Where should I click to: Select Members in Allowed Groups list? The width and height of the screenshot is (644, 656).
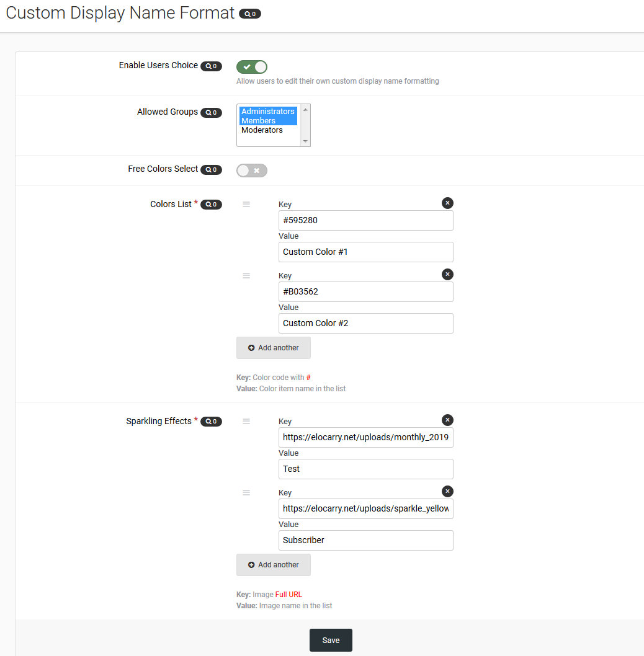[x=268, y=120]
